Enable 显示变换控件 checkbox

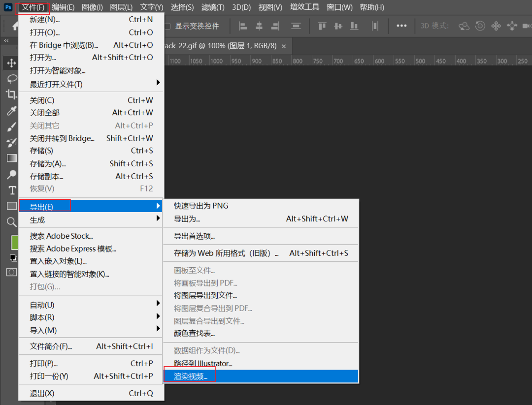167,26
